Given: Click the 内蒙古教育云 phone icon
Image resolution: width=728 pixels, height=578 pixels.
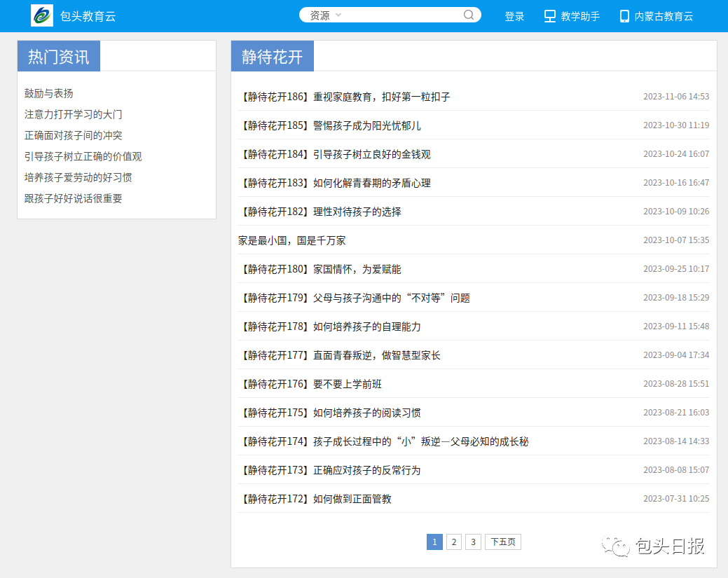Looking at the screenshot, I should point(624,16).
